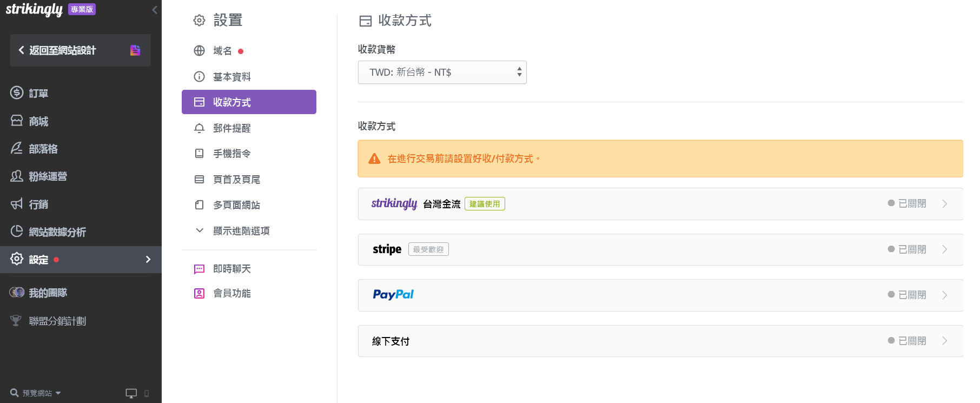This screenshot has width=980, height=403.
Task: Click the strikingly logo in sidebar
Action: point(34,10)
